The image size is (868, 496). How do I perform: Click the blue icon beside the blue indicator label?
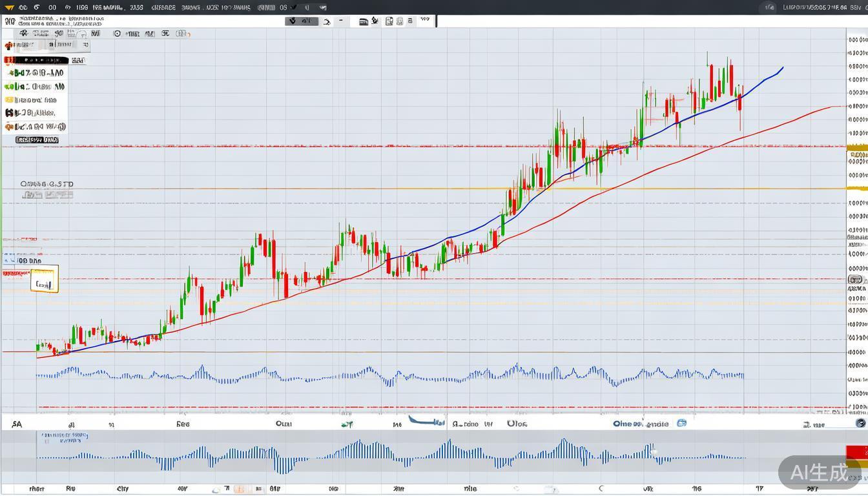click(681, 424)
